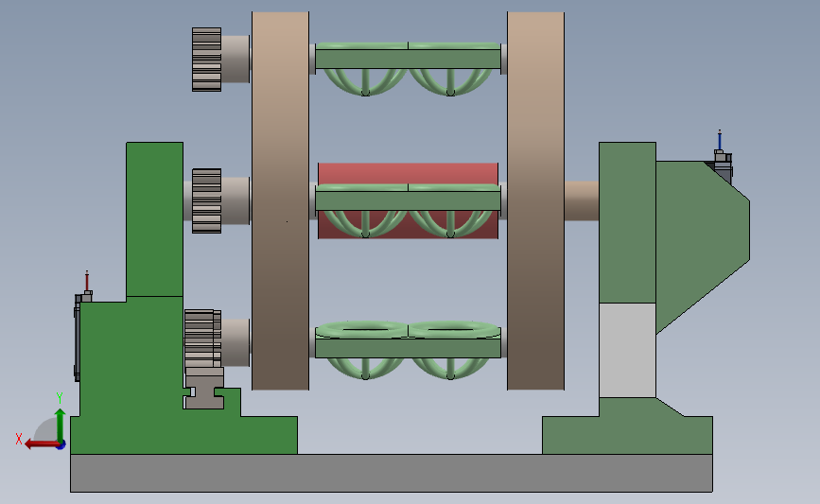Image resolution: width=820 pixels, height=504 pixels.
Task: Select the right green support column
Action: click(x=627, y=222)
